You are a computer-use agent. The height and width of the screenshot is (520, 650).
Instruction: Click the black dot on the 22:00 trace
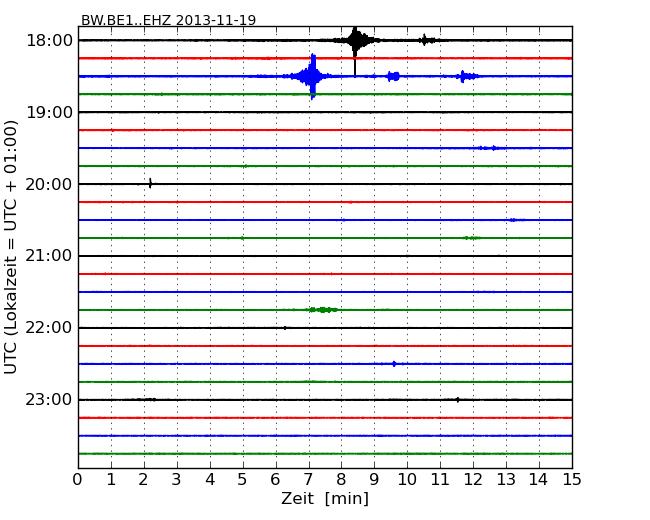pyautogui.click(x=285, y=328)
